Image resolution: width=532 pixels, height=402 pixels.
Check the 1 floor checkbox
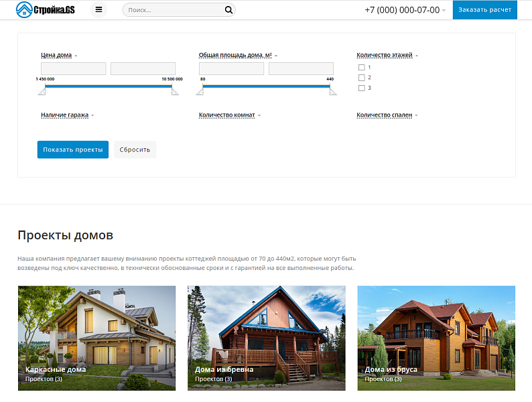tap(362, 68)
